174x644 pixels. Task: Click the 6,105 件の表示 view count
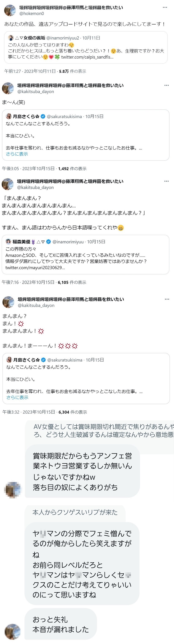point(72,282)
